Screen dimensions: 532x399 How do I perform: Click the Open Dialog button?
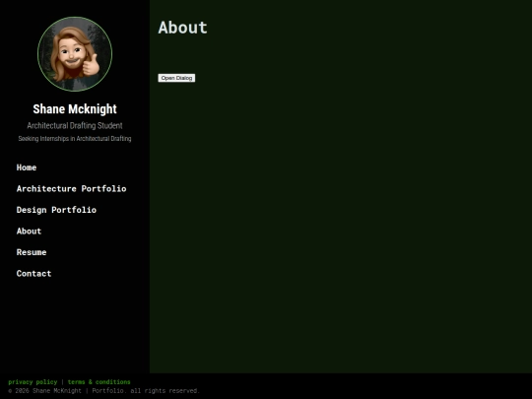pos(176,78)
